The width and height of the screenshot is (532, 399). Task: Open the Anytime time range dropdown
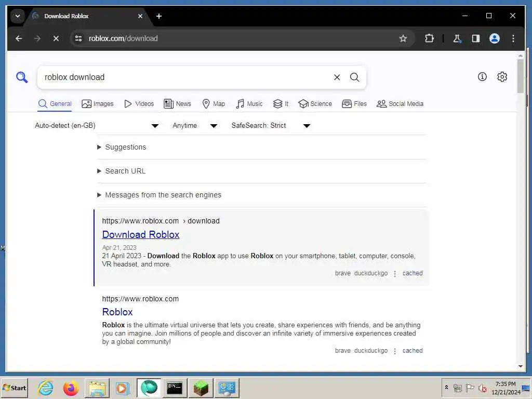(195, 126)
